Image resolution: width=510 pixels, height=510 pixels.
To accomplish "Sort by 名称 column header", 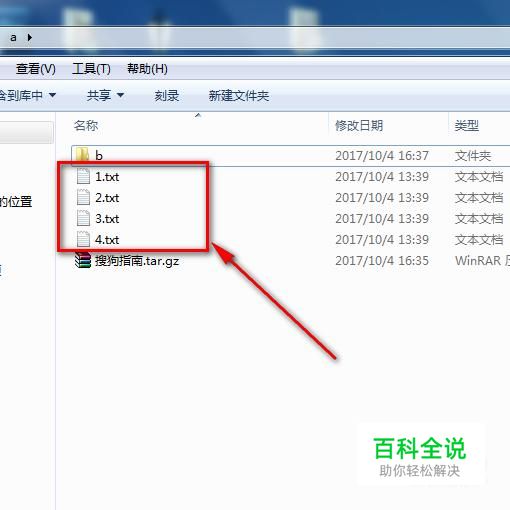I will [86, 126].
